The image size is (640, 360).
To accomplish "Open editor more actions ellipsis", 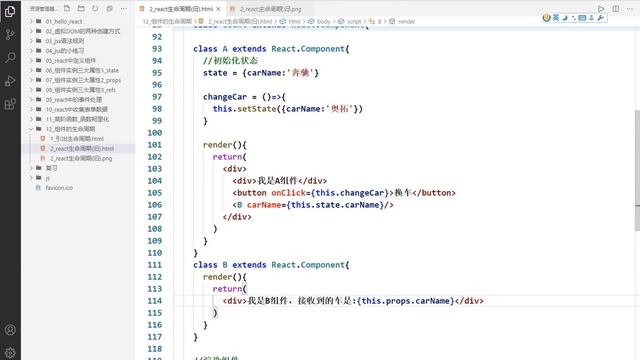I will point(630,9).
